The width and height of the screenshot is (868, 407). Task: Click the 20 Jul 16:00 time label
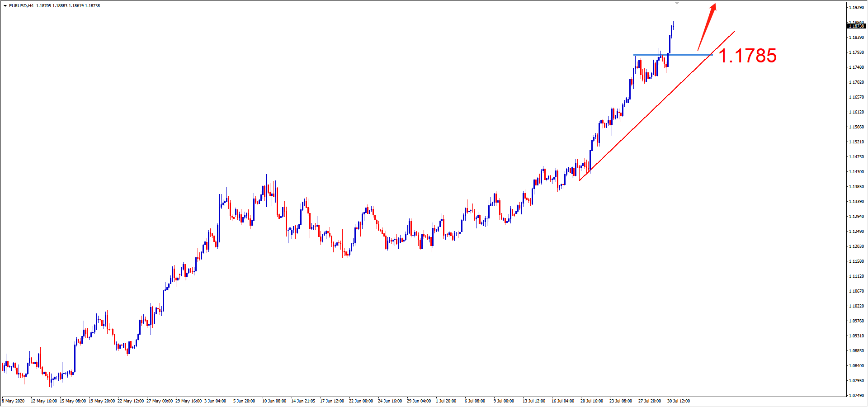(591, 401)
